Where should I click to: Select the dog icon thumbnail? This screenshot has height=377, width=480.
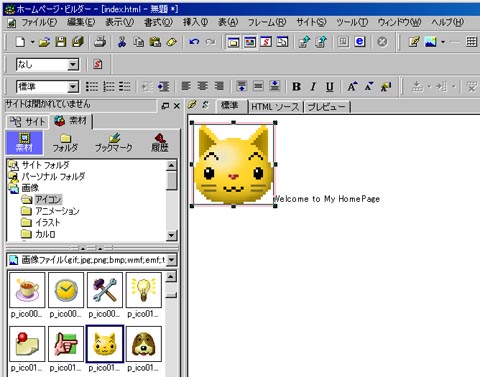pyautogui.click(x=144, y=344)
